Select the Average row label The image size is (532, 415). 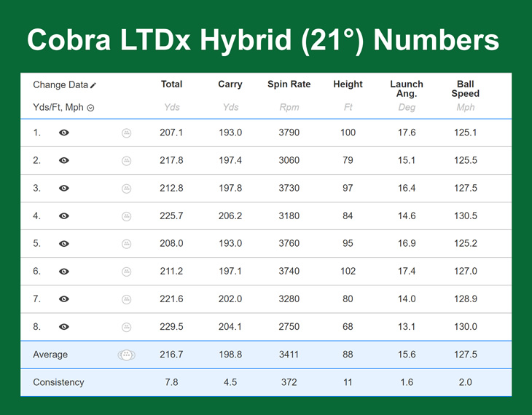click(50, 355)
